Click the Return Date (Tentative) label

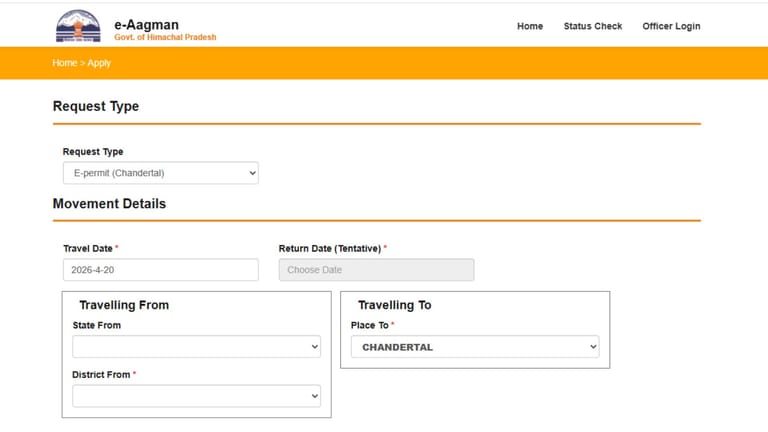(330, 248)
